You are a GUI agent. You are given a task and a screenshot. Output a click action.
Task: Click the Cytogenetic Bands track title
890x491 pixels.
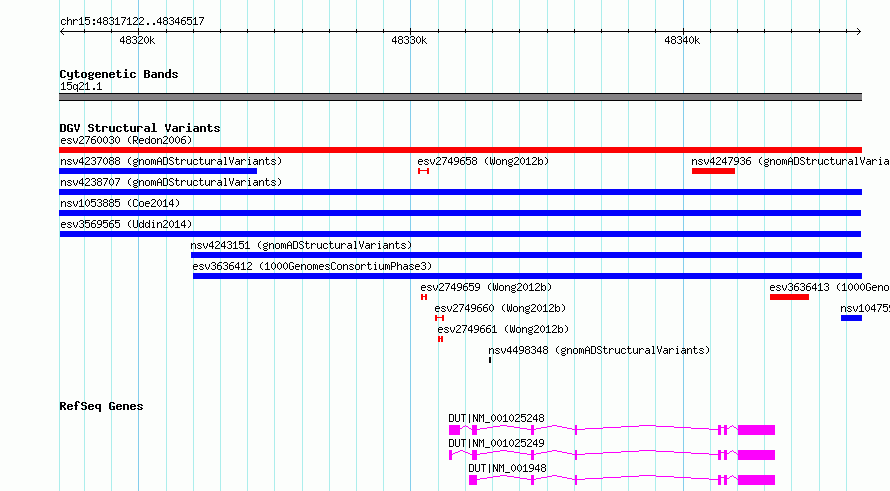pyautogui.click(x=119, y=74)
